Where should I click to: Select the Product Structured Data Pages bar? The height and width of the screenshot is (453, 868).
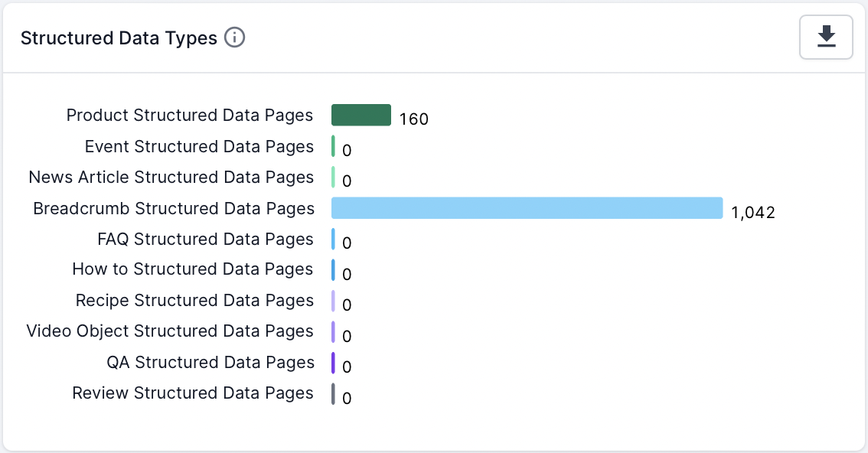360,114
